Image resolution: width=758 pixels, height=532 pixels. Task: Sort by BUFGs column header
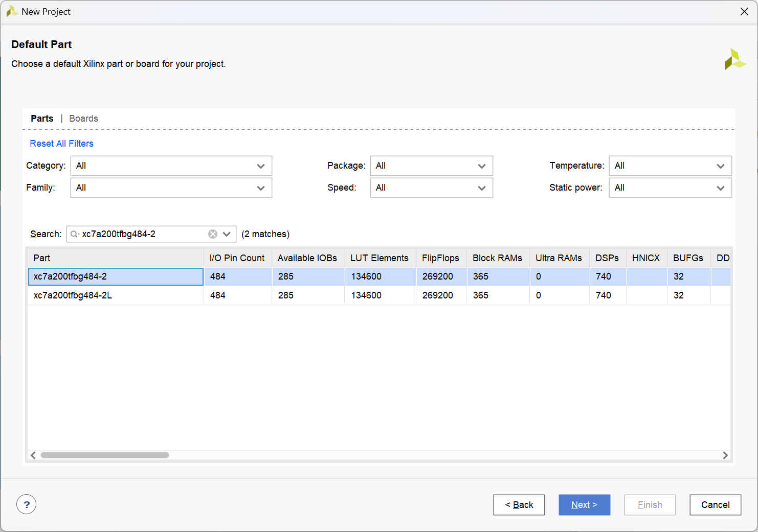point(688,258)
